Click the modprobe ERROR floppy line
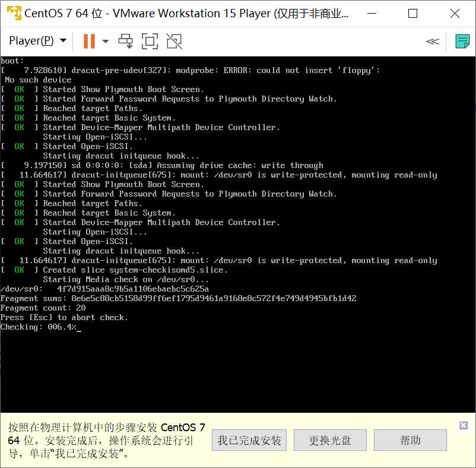 click(x=191, y=71)
